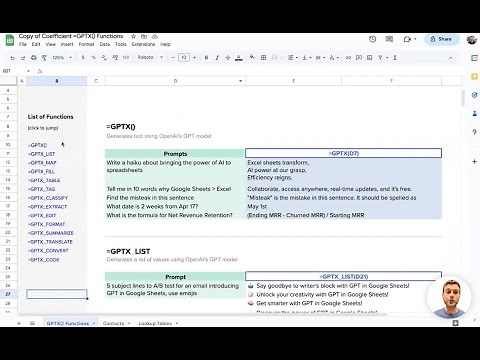Open the comments panel icon

click(389, 39)
